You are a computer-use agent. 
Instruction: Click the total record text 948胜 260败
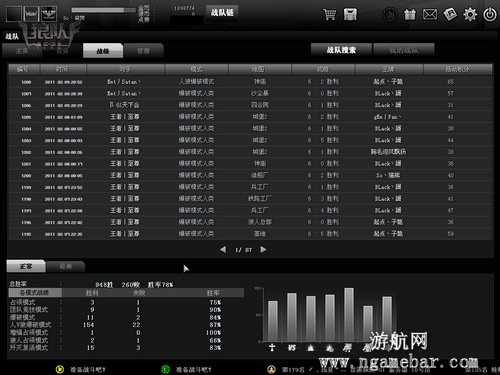(118, 284)
